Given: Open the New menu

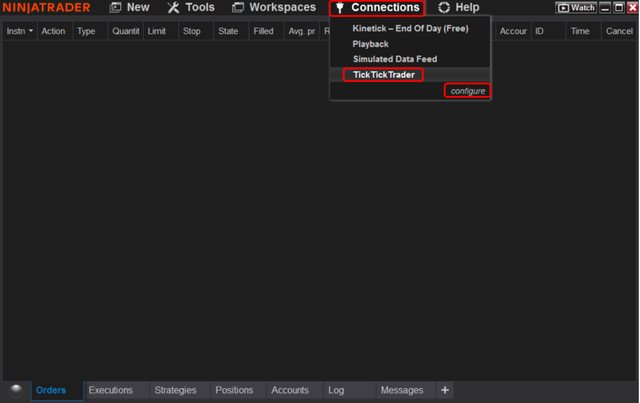Looking at the screenshot, I should 129,7.
